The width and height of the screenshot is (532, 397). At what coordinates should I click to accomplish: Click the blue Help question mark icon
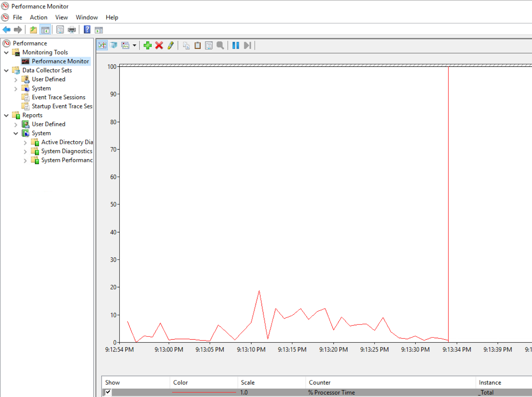click(87, 30)
